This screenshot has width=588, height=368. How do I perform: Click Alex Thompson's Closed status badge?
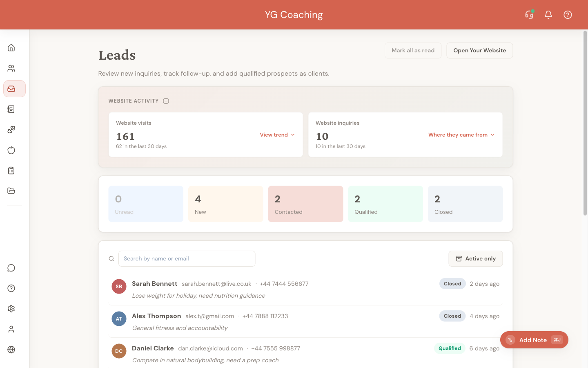coord(452,316)
